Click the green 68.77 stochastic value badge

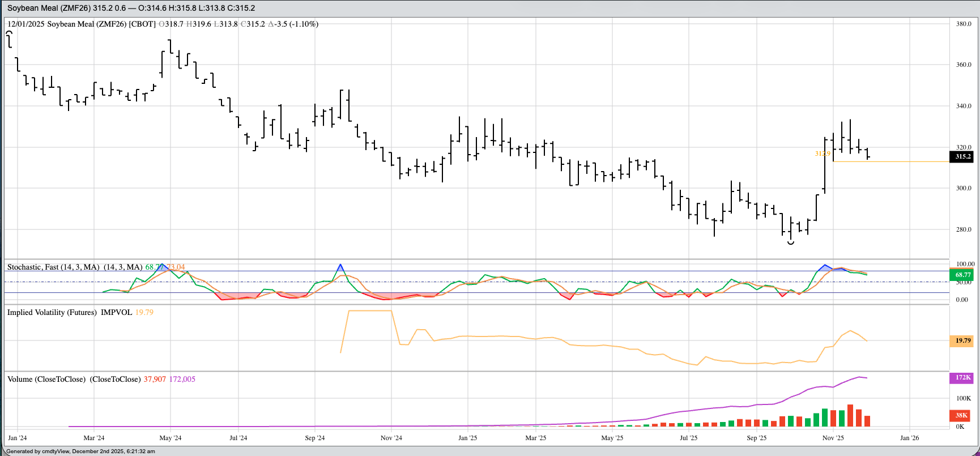962,275
